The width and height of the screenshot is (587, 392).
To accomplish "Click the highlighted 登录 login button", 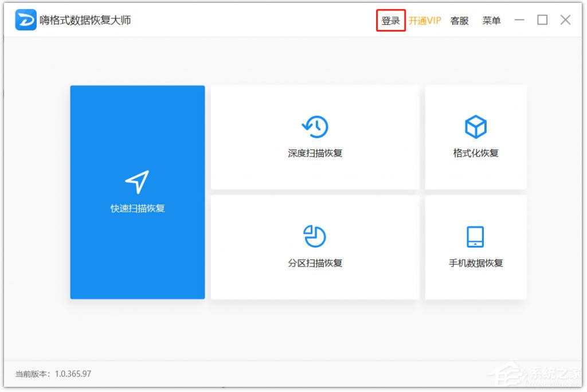I will point(390,19).
